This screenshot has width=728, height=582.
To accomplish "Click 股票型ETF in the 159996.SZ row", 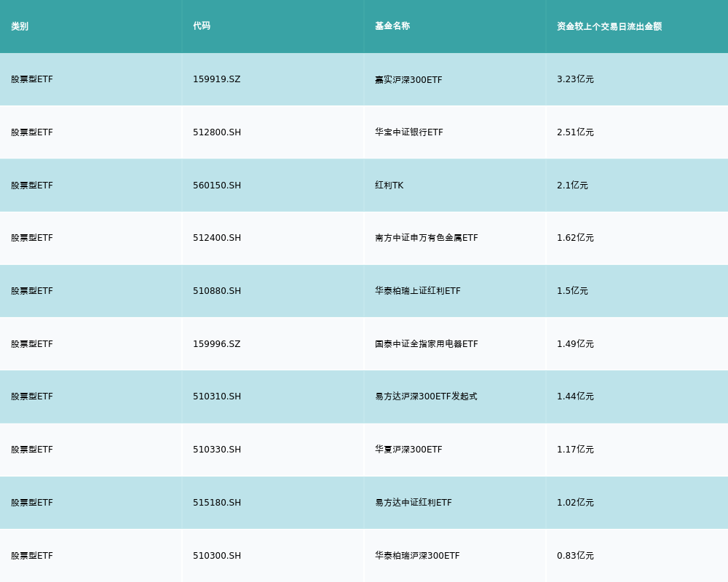I will 32,344.
